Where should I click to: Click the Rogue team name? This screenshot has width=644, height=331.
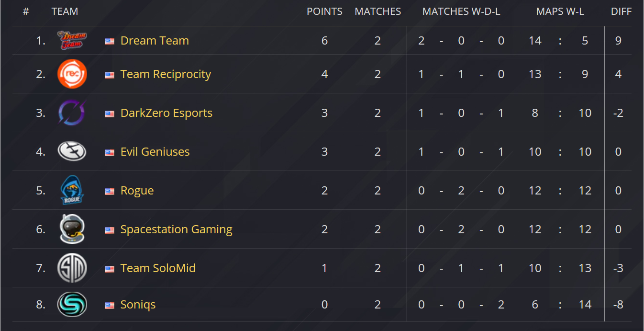[137, 191]
